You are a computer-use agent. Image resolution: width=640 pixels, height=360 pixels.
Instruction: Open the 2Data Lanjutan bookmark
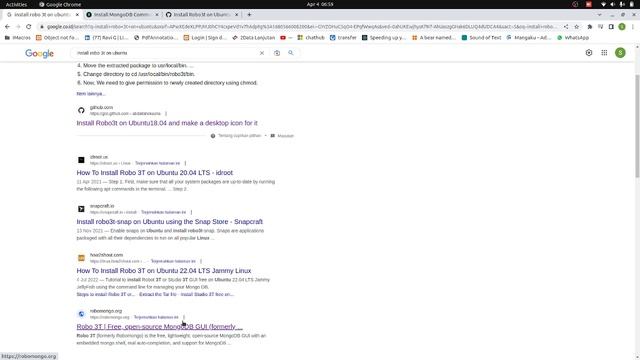(253, 38)
